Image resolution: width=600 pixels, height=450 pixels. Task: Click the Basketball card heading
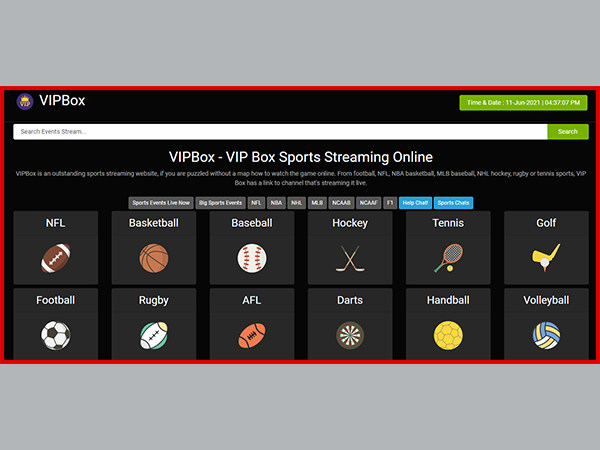click(x=154, y=223)
